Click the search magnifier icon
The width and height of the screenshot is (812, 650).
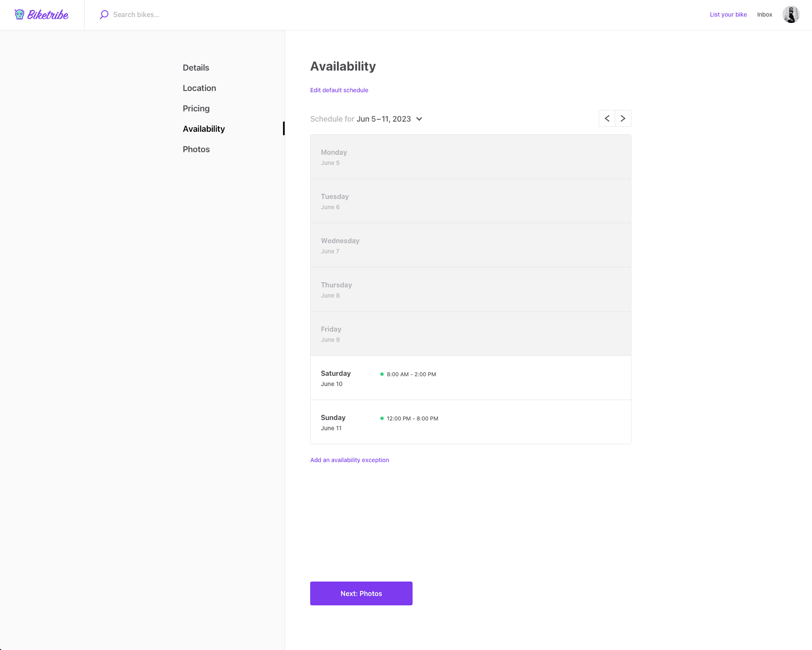pos(104,14)
